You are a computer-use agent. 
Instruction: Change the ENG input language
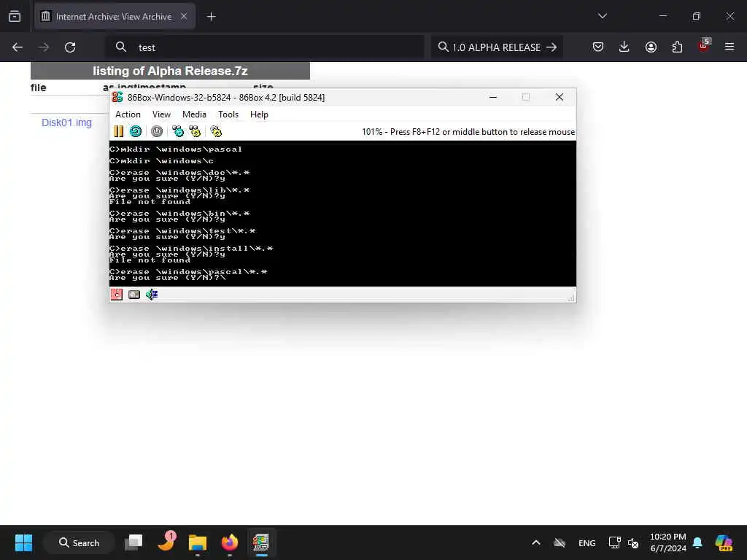click(587, 542)
